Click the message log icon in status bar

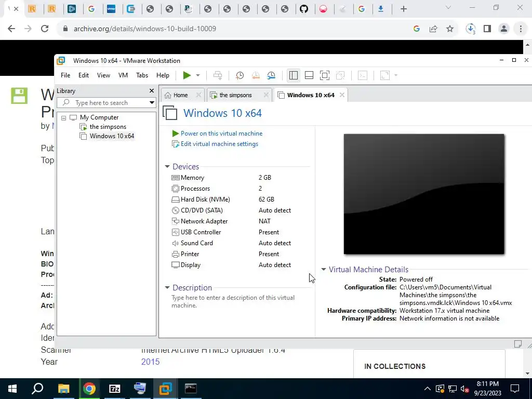pos(518,344)
